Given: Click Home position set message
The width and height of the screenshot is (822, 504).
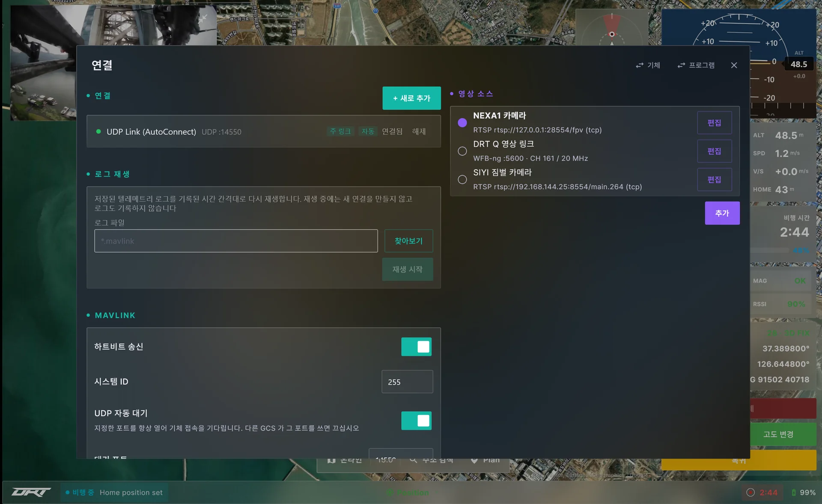Looking at the screenshot, I should [131, 492].
